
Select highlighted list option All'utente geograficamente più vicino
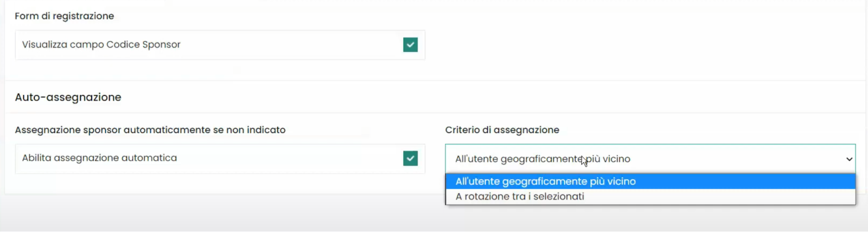coord(545,181)
